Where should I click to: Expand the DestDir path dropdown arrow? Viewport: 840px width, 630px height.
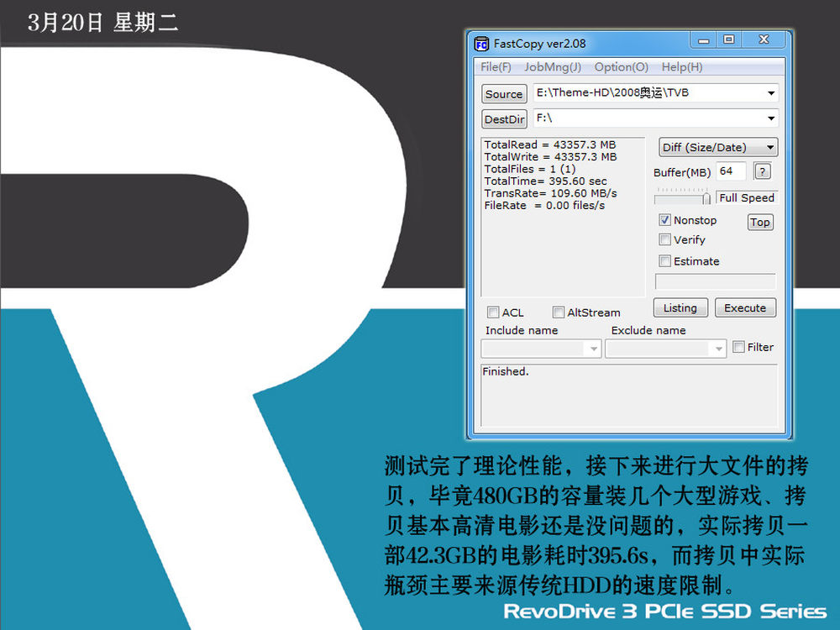(771, 118)
